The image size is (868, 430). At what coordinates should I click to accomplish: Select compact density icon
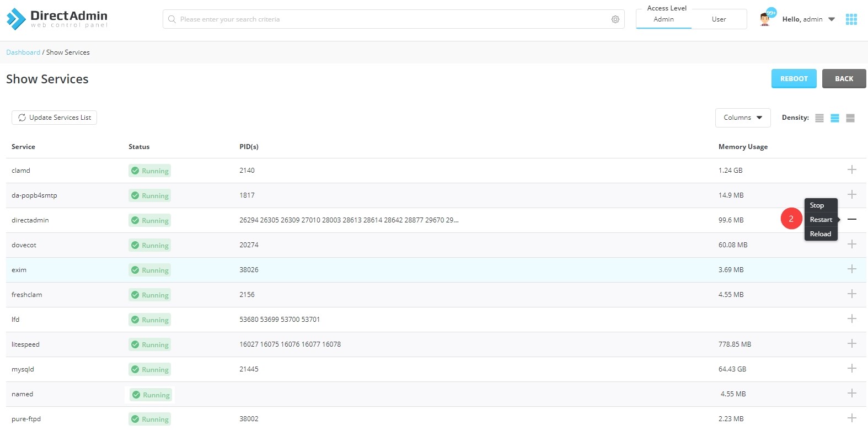819,118
